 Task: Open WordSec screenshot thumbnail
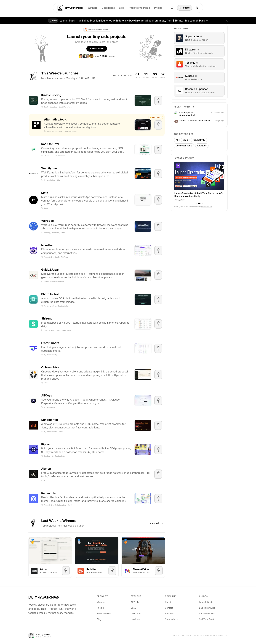(x=143, y=226)
